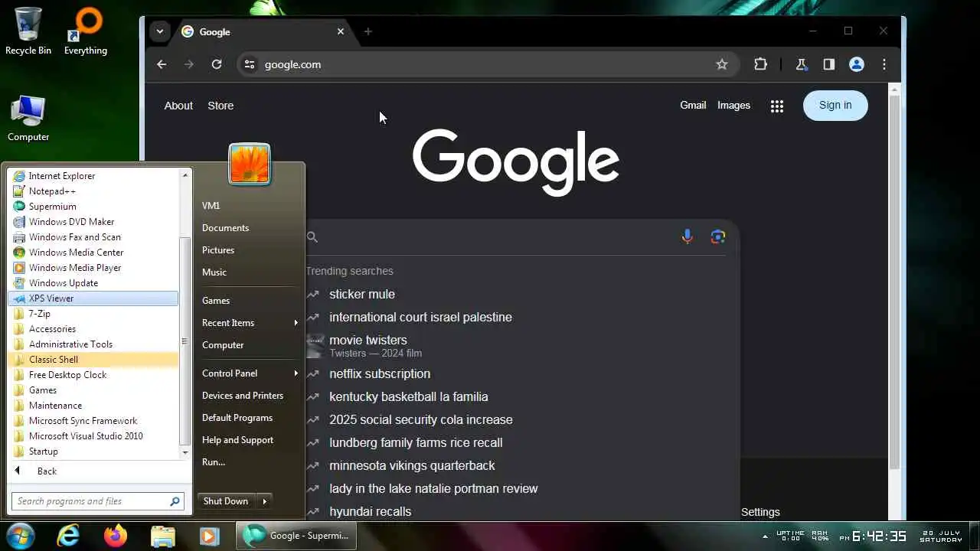Image resolution: width=980 pixels, height=551 pixels.
Task: Open the Images link
Action: [733, 106]
